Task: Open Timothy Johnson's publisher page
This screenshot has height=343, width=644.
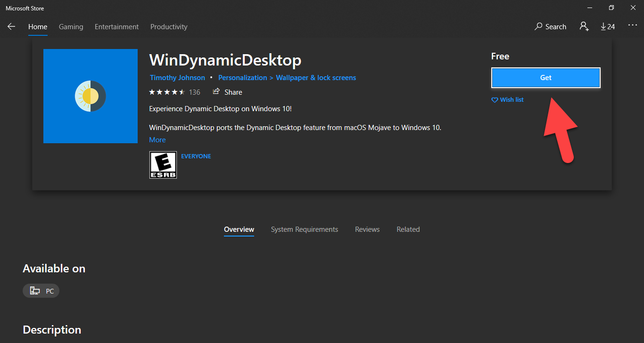Action: (177, 77)
